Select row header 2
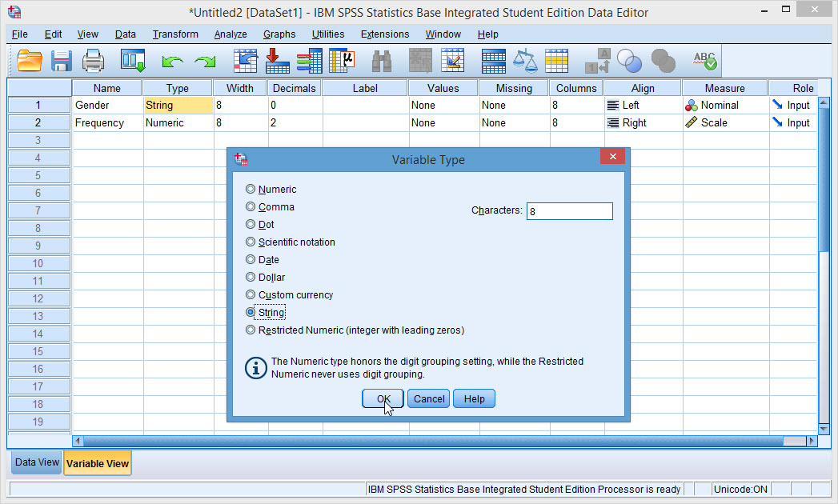The image size is (838, 504). point(39,122)
